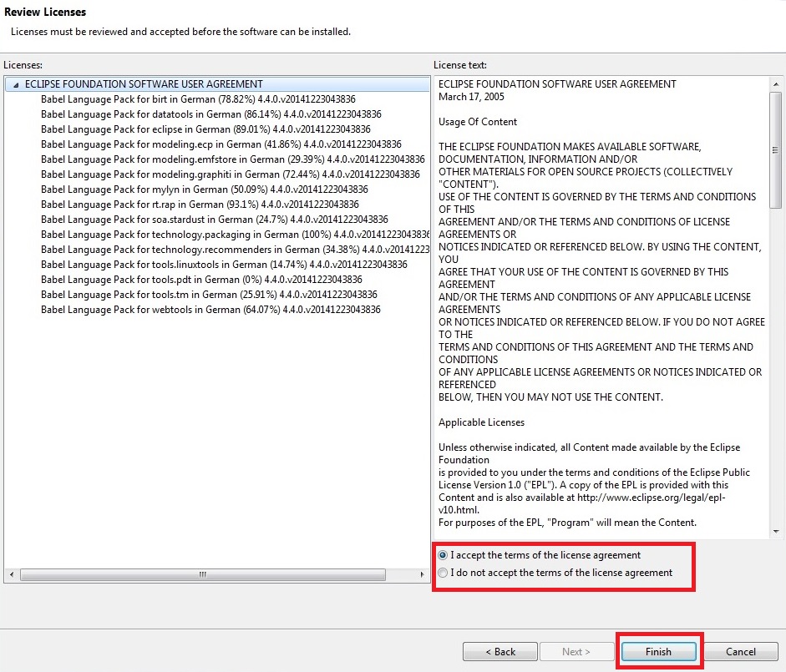
Task: Select Babel Language Pack for modeling.graphiti
Action: click(x=230, y=174)
